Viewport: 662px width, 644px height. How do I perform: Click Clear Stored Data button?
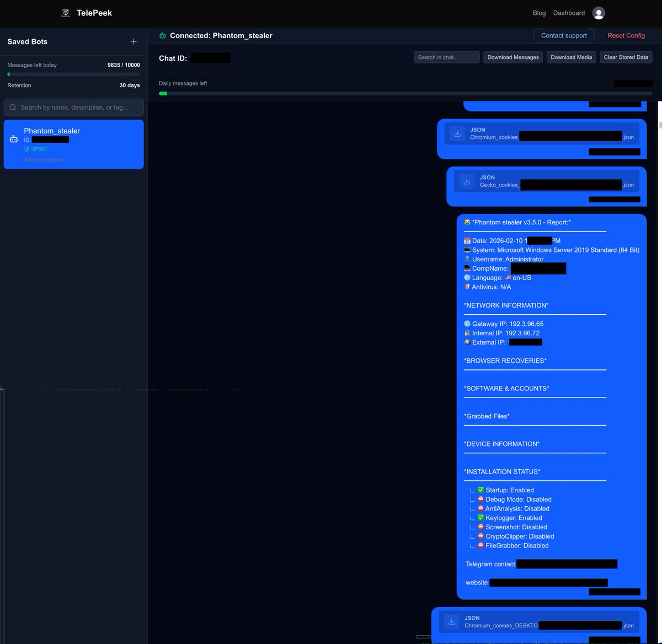click(626, 57)
